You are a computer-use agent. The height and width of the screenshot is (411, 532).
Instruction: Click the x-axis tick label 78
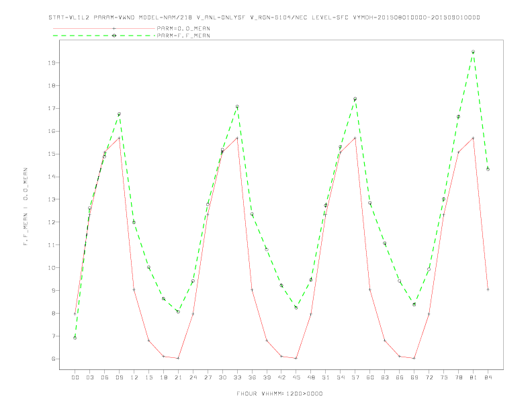coord(458,377)
